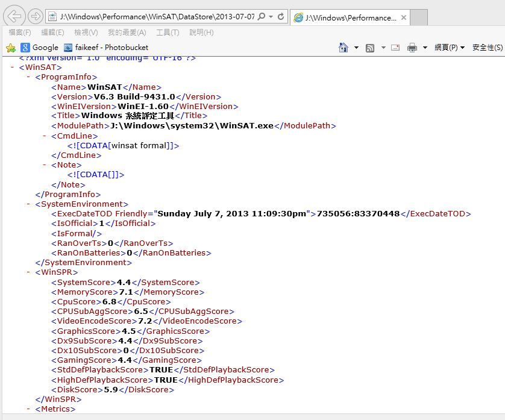Click the address bar URL field
The height and width of the screenshot is (420, 505).
[157, 17]
